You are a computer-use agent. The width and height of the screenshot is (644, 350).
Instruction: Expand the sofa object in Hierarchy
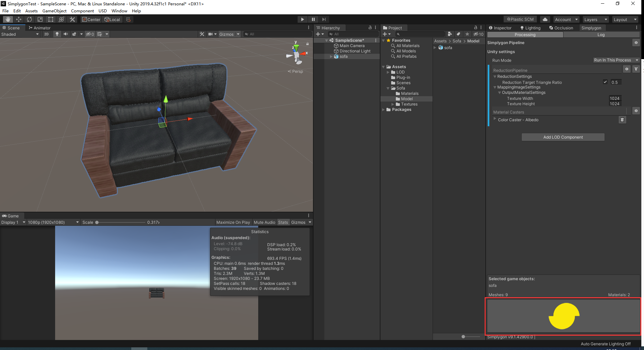pyautogui.click(x=331, y=56)
